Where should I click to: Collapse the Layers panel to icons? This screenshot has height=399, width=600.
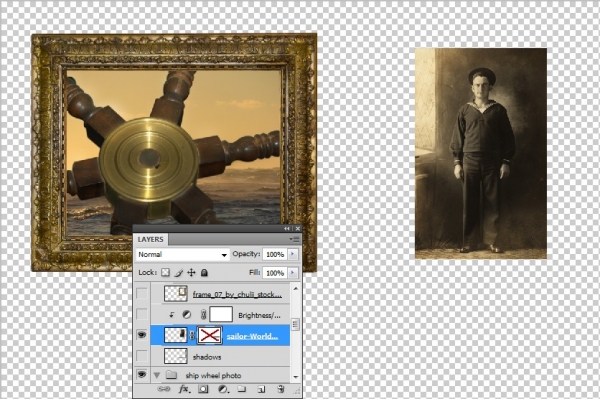(287, 228)
